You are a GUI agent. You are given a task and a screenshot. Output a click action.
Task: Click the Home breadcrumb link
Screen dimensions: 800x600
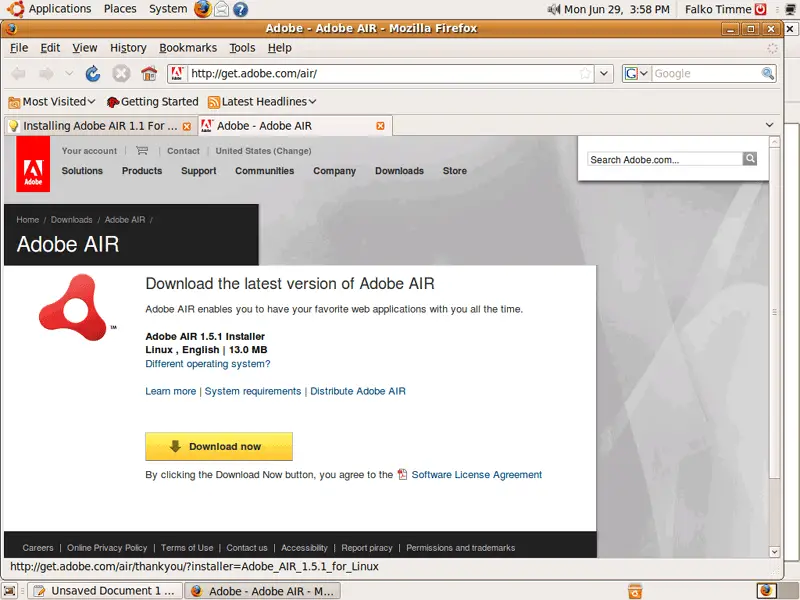click(28, 220)
